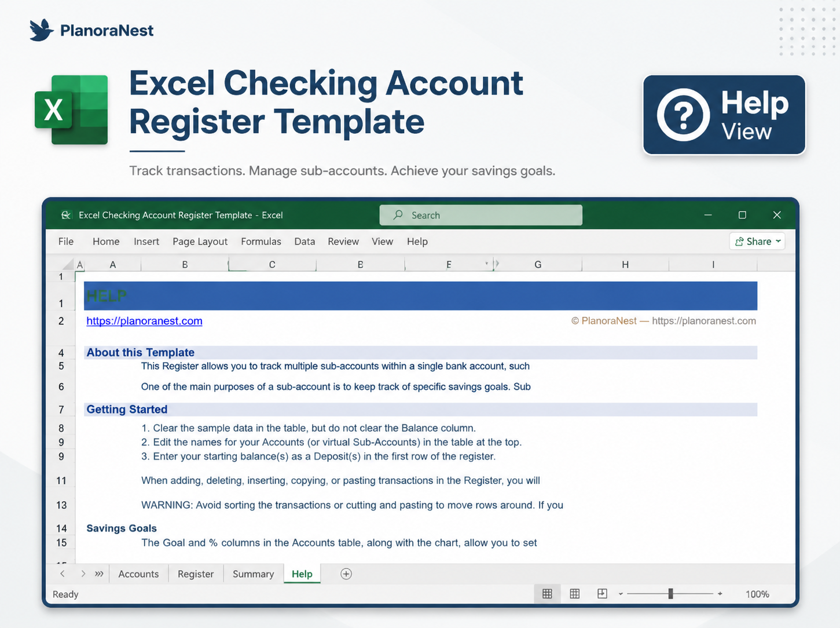
Task: Click inside the title bar Search box
Action: tap(480, 215)
